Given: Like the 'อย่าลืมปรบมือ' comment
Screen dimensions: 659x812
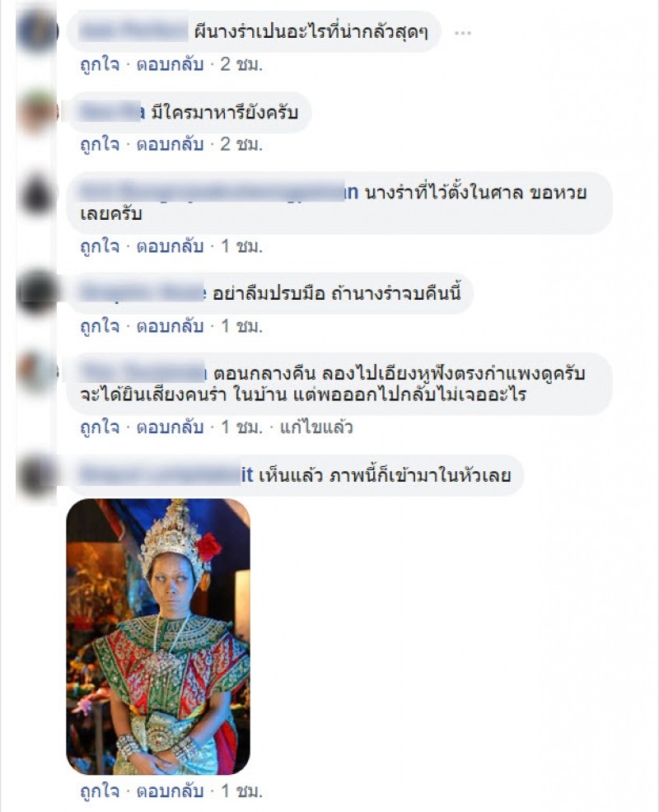Looking at the screenshot, I should (100, 326).
